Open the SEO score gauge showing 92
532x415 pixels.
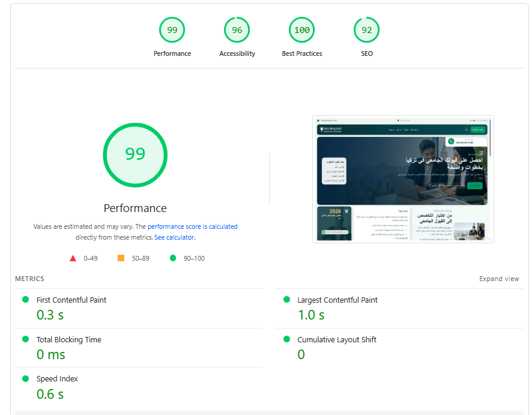click(x=366, y=30)
